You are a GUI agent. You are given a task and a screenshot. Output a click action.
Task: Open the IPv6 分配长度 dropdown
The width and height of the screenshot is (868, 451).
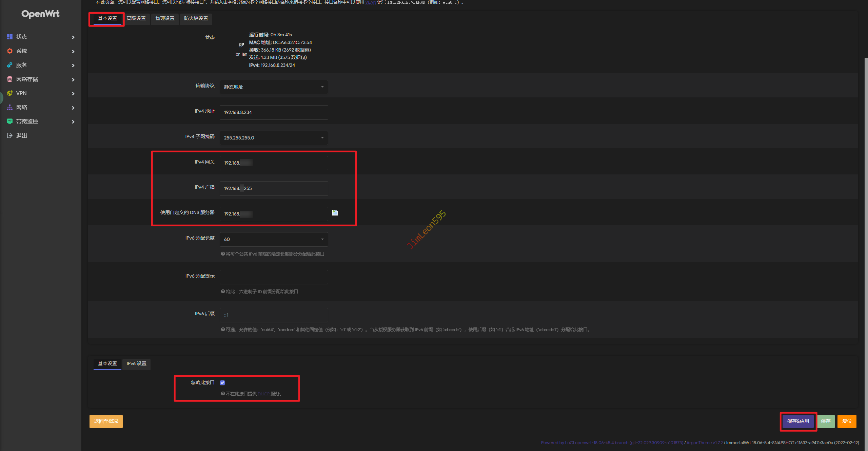274,239
